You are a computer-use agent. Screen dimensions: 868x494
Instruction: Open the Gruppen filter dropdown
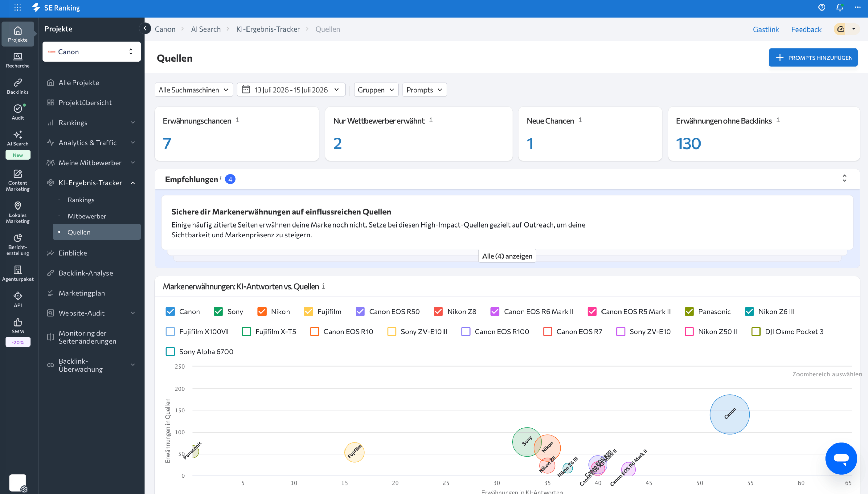pyautogui.click(x=376, y=90)
